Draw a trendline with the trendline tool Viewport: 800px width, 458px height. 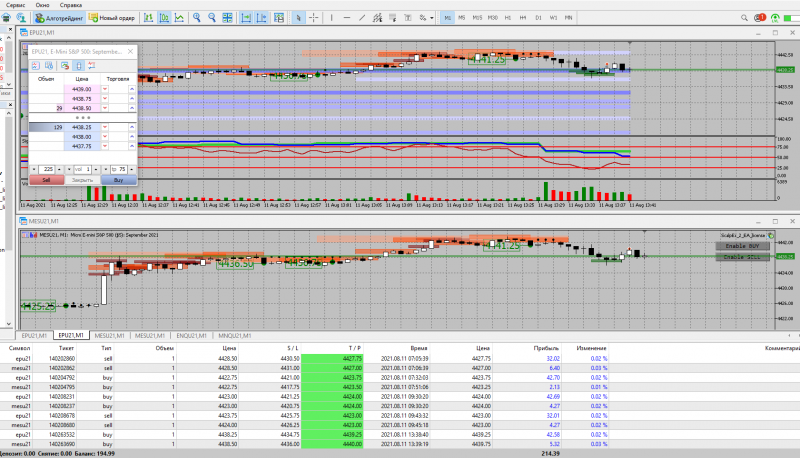coord(361,18)
